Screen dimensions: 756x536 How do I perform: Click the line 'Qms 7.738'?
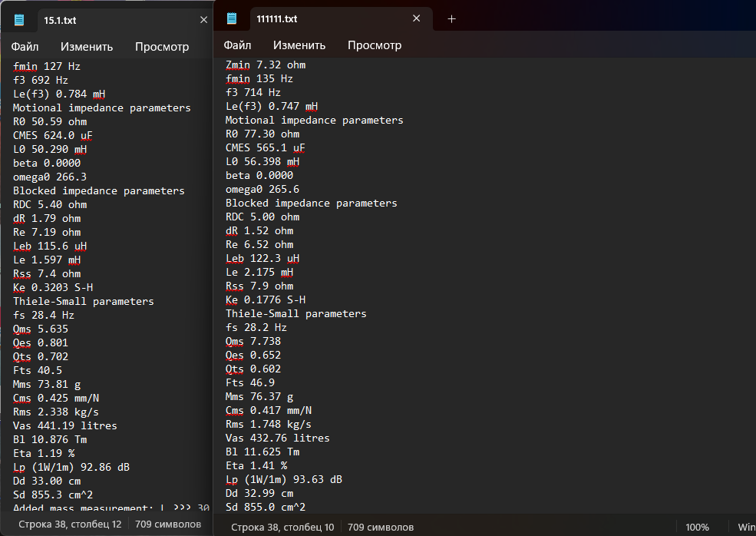253,341
